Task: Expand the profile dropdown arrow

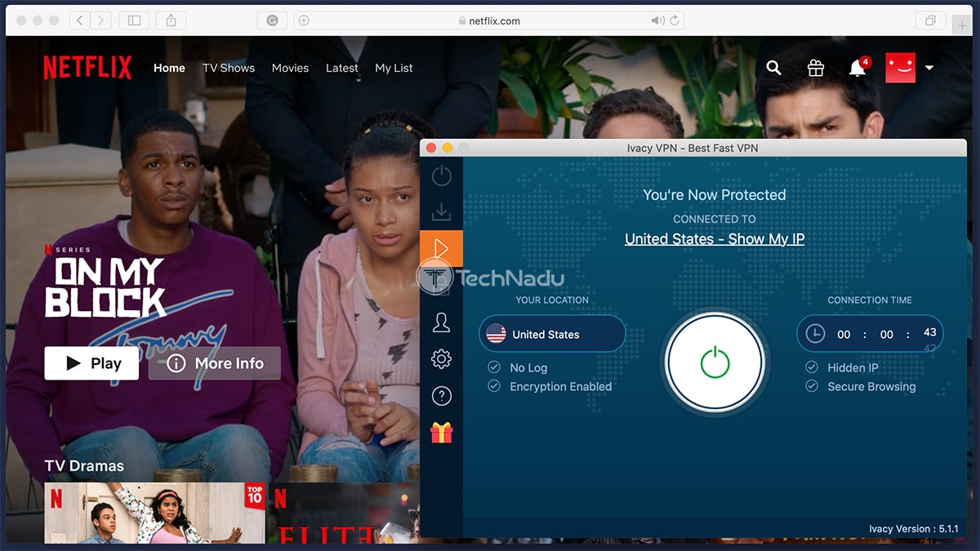Action: [929, 69]
